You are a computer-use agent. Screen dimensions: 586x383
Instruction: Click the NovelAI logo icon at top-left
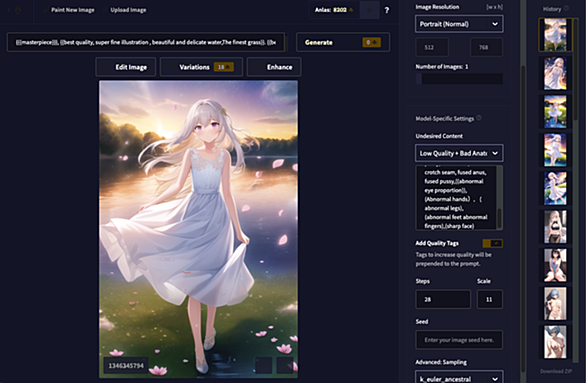pos(18,10)
